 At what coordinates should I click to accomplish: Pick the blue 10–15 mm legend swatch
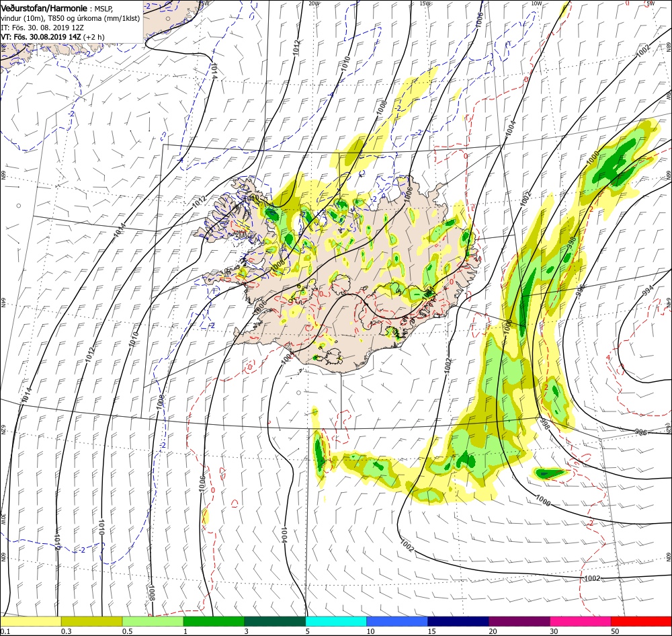[x=397, y=621]
